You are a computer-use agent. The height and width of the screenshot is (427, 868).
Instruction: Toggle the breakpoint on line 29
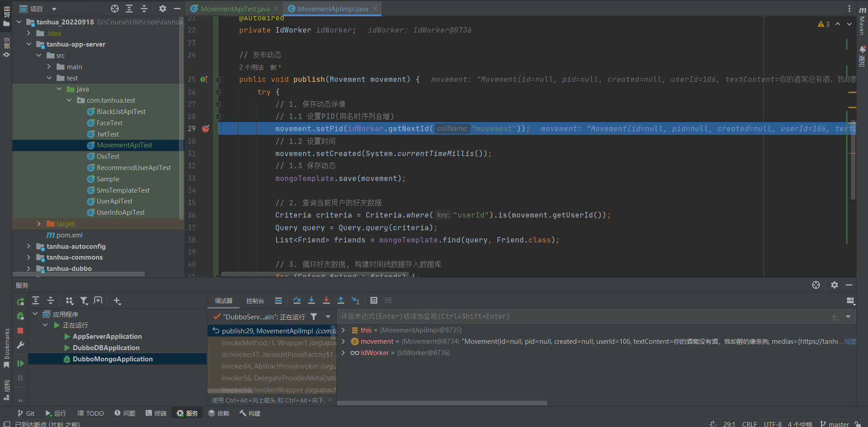tap(206, 128)
